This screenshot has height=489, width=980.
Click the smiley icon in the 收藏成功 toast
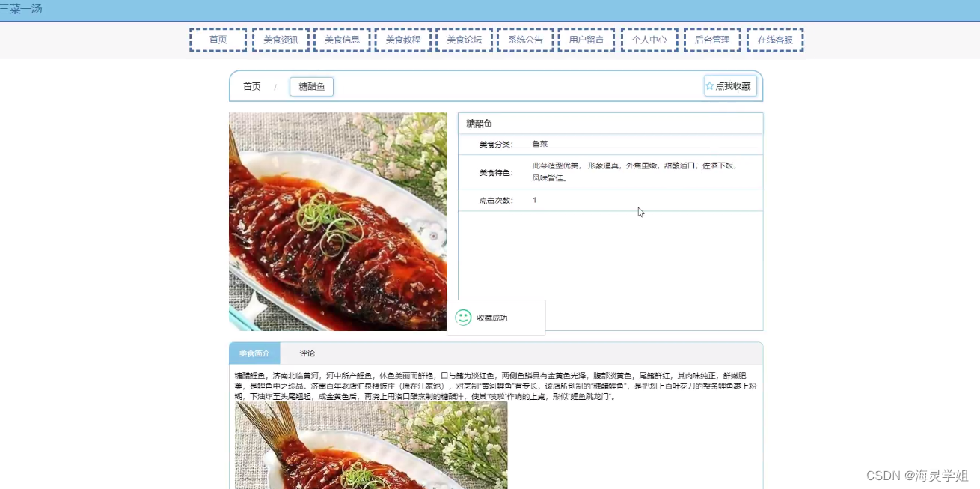pyautogui.click(x=463, y=318)
